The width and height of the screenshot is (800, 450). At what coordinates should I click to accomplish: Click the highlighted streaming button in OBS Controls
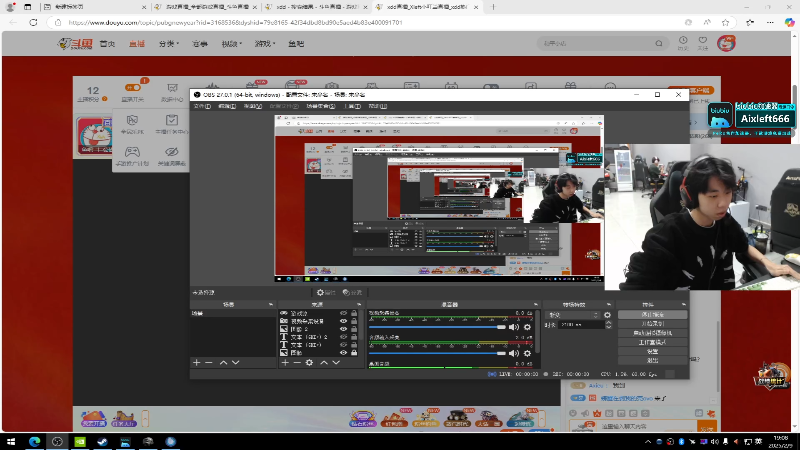pos(653,314)
